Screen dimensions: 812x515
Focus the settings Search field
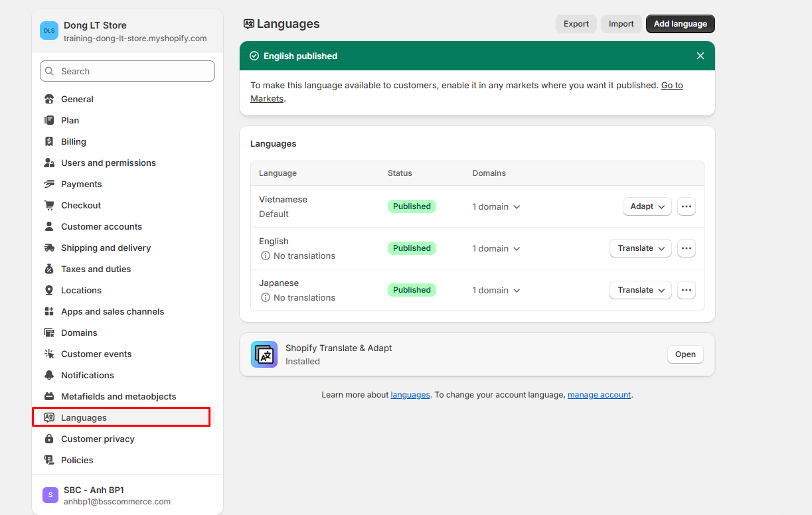click(x=127, y=71)
